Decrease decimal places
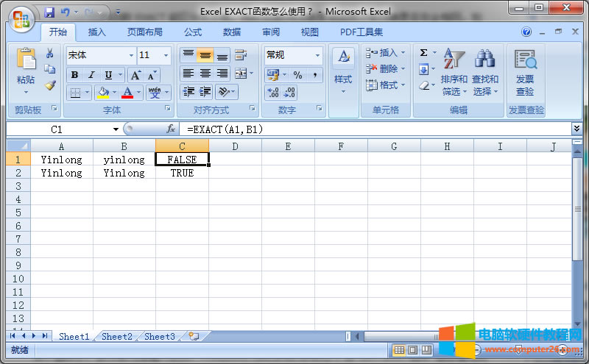 tap(289, 93)
